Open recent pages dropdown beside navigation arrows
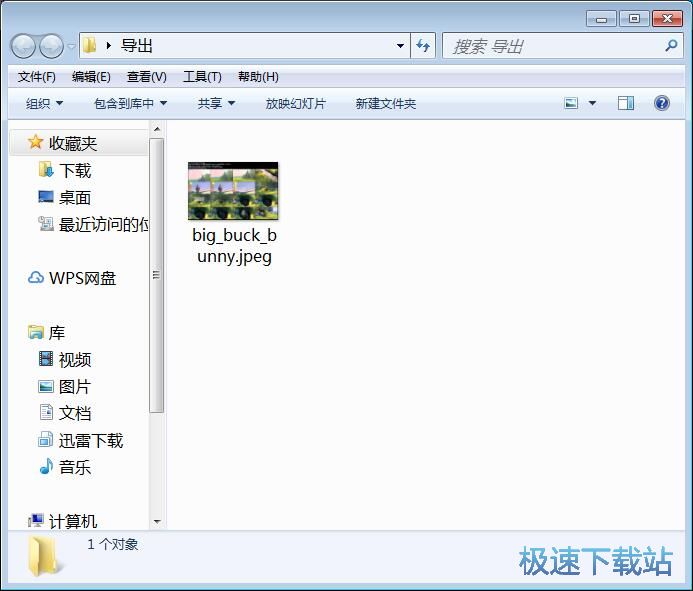693x591 pixels. 71,46
